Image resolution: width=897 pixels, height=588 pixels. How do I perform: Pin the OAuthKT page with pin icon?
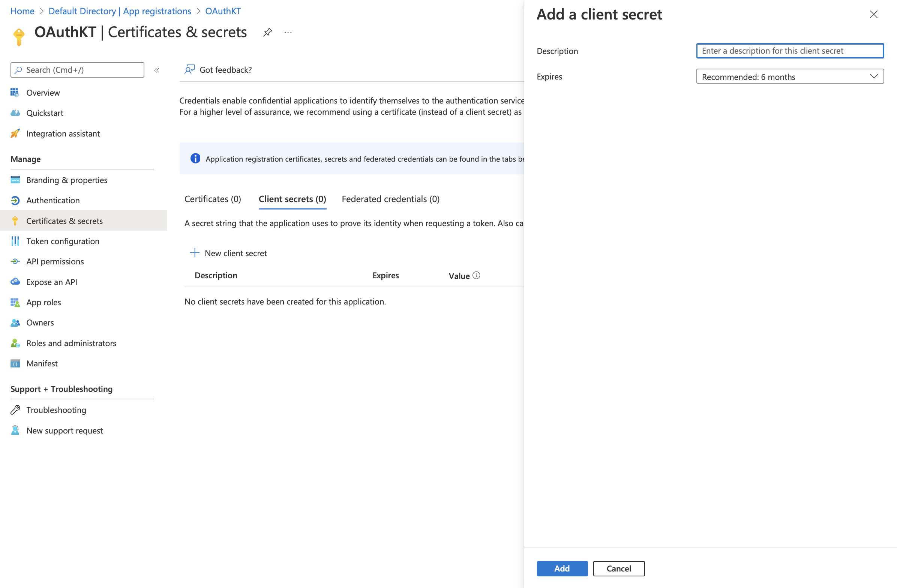[x=267, y=32]
